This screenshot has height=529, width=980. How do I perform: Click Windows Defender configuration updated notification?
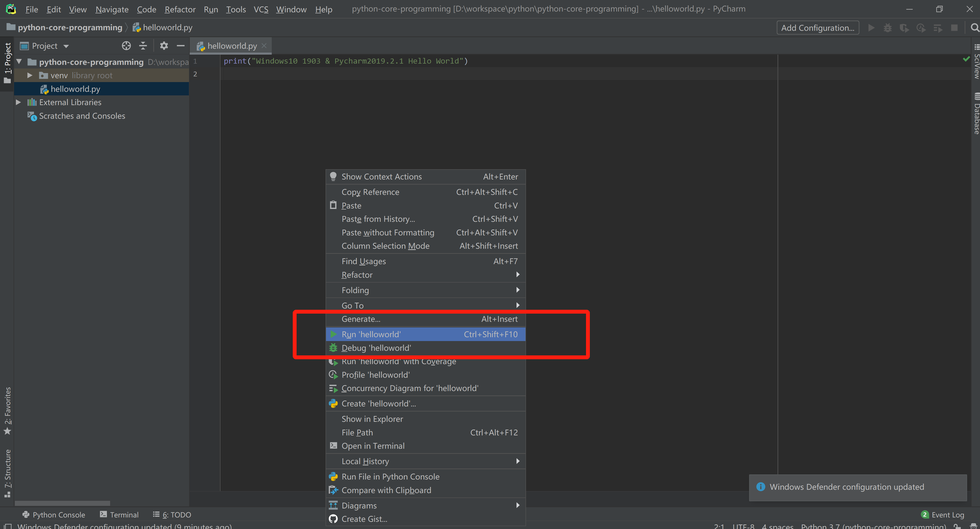[857, 487]
